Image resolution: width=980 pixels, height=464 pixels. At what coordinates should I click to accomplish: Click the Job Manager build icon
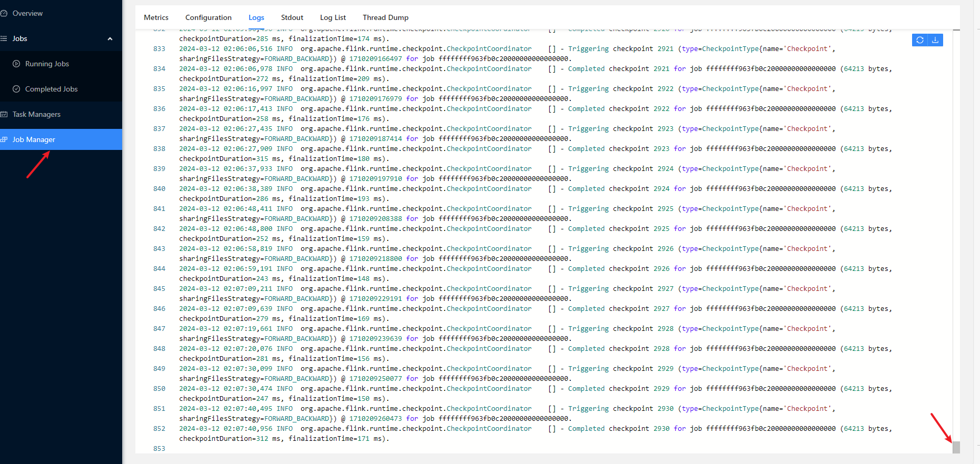(4, 139)
